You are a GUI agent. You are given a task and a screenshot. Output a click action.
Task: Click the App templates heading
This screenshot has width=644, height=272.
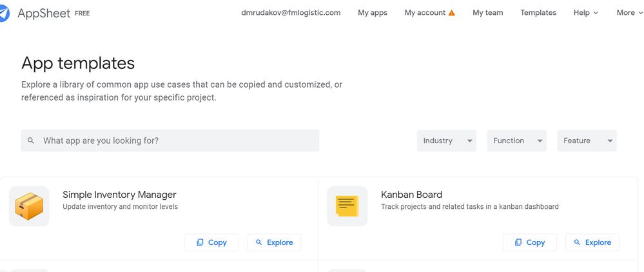[x=78, y=63]
